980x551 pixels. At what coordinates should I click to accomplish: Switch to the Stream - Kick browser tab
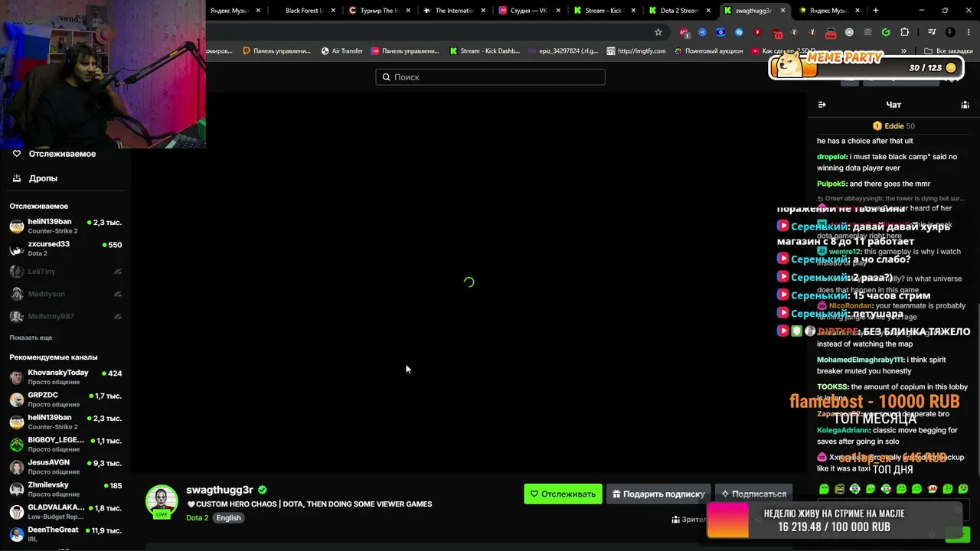pos(603,11)
